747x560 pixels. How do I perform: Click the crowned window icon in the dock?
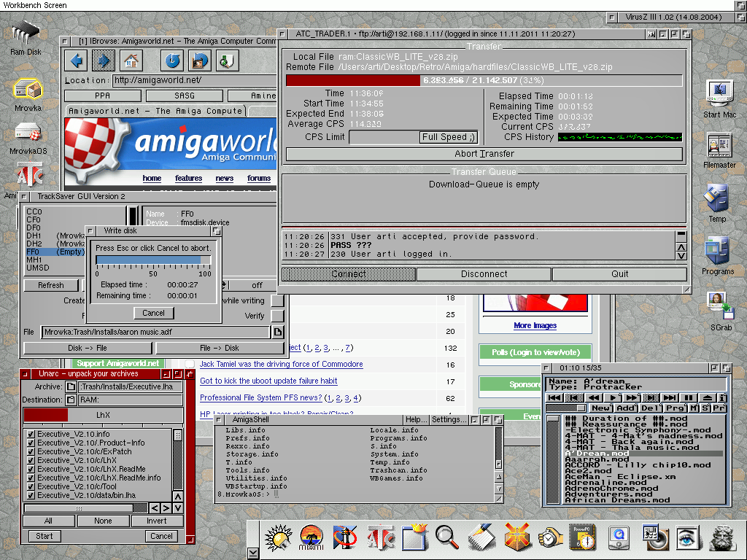(x=414, y=537)
